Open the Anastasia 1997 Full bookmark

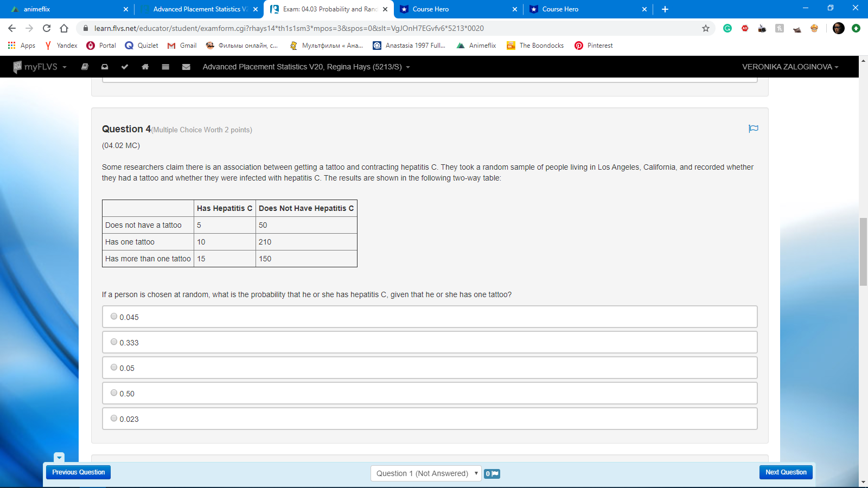(409, 46)
